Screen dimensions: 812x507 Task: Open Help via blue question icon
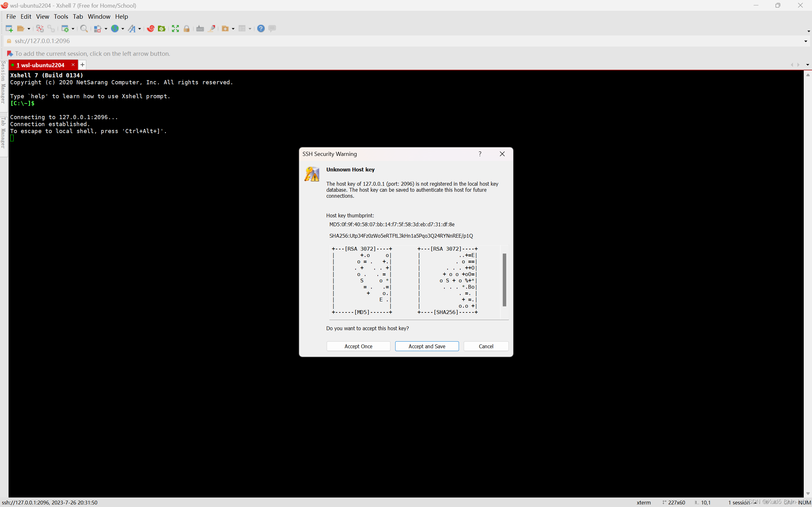click(x=261, y=29)
